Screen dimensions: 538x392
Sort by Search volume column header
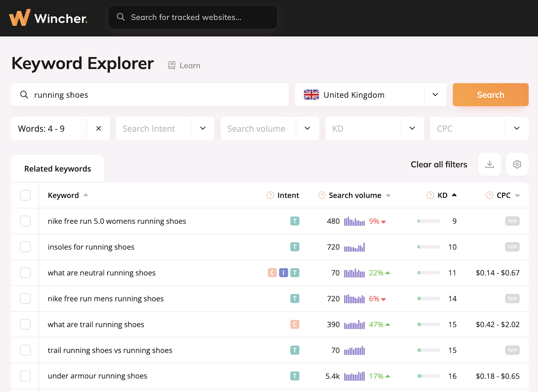pyautogui.click(x=359, y=195)
